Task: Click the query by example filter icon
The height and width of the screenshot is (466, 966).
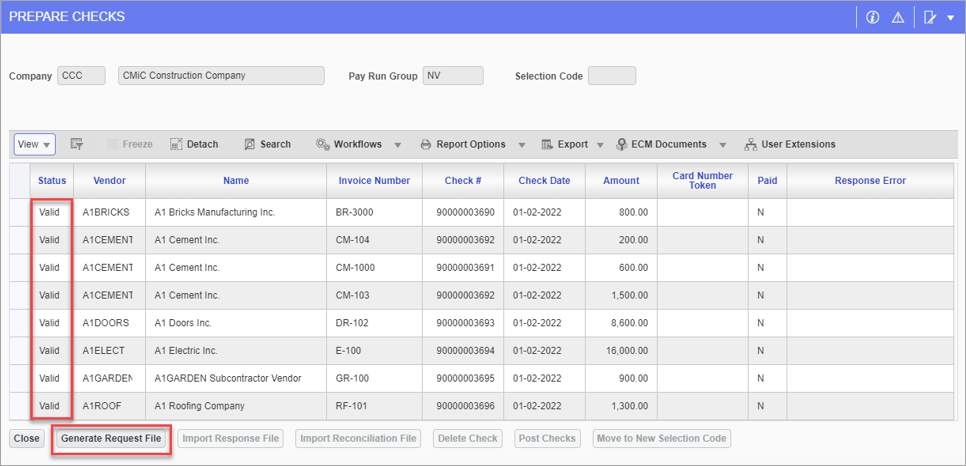Action: pyautogui.click(x=76, y=144)
